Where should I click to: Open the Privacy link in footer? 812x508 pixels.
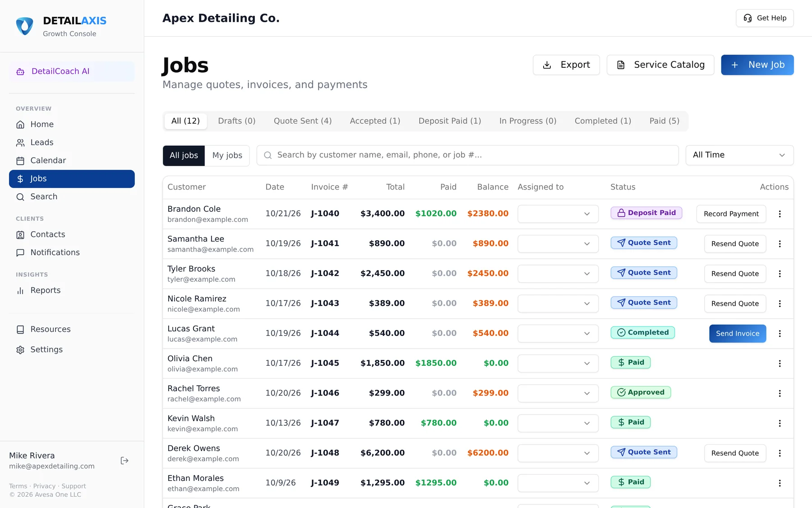point(44,486)
